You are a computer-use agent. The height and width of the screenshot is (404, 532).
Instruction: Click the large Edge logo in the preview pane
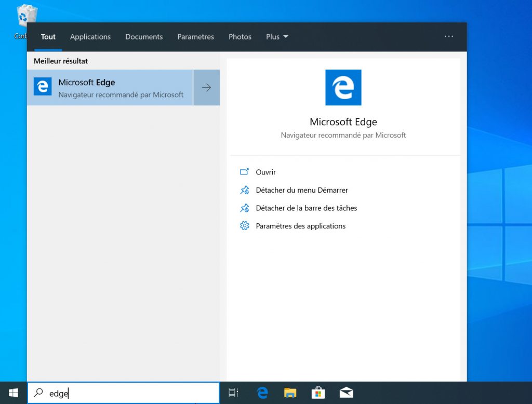pyautogui.click(x=343, y=88)
